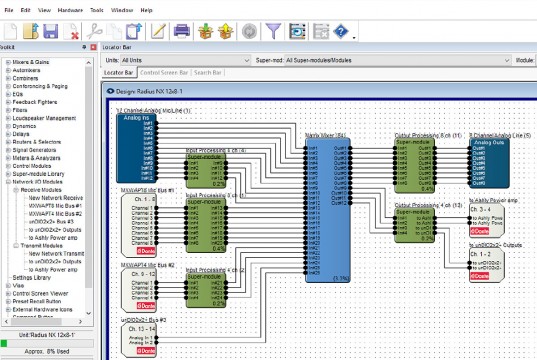
Task: Toggle the Toolkit panel pin icon
Action: tap(84, 47)
